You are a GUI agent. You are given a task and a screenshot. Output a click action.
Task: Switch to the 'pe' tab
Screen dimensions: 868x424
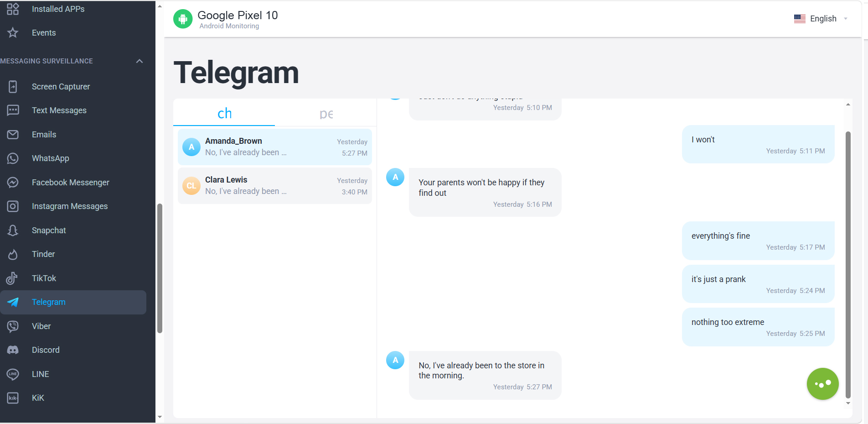point(326,113)
